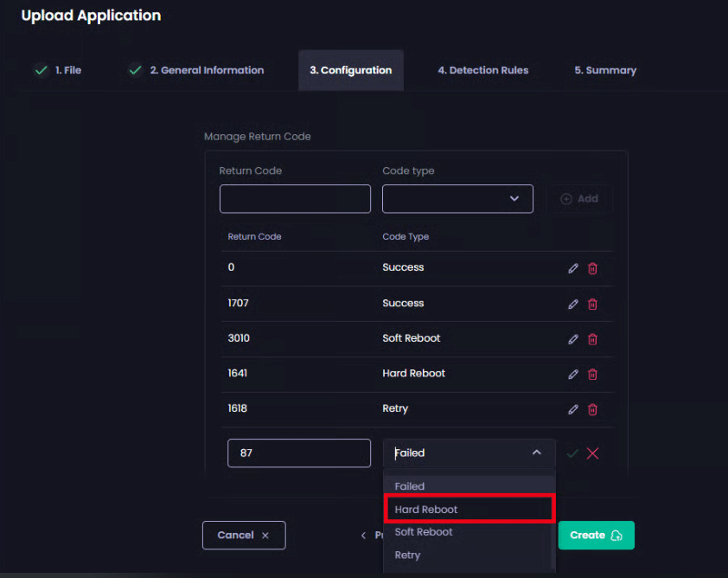Edit the return code 0 row
Screen dimensions: 728x578
tap(572, 268)
